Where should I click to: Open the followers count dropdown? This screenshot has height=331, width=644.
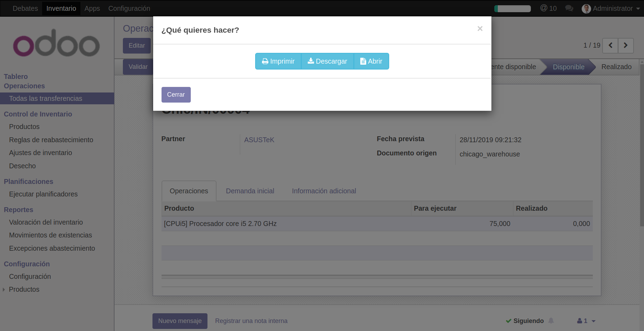pyautogui.click(x=586, y=321)
